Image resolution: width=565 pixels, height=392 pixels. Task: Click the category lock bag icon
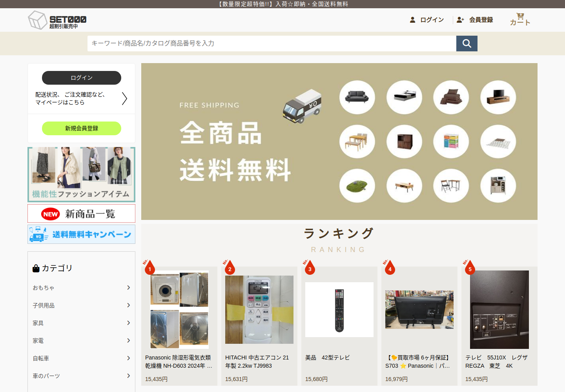pos(36,268)
